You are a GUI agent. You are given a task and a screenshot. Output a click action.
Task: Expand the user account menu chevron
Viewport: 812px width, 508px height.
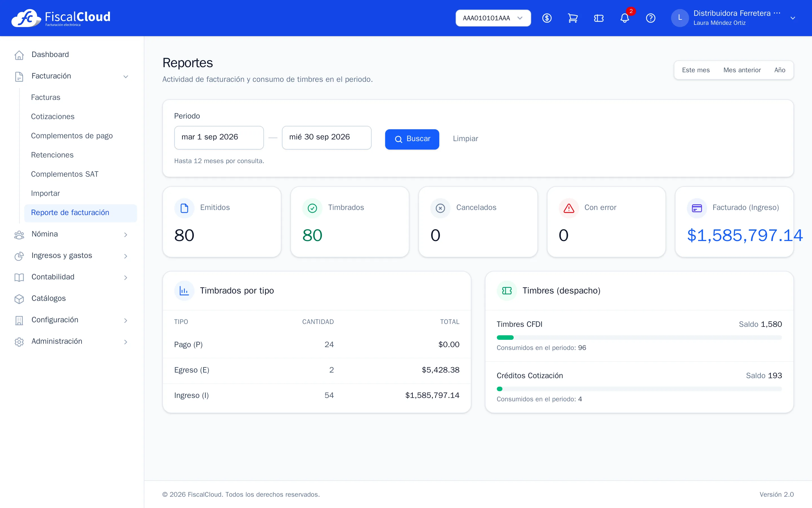click(x=793, y=18)
